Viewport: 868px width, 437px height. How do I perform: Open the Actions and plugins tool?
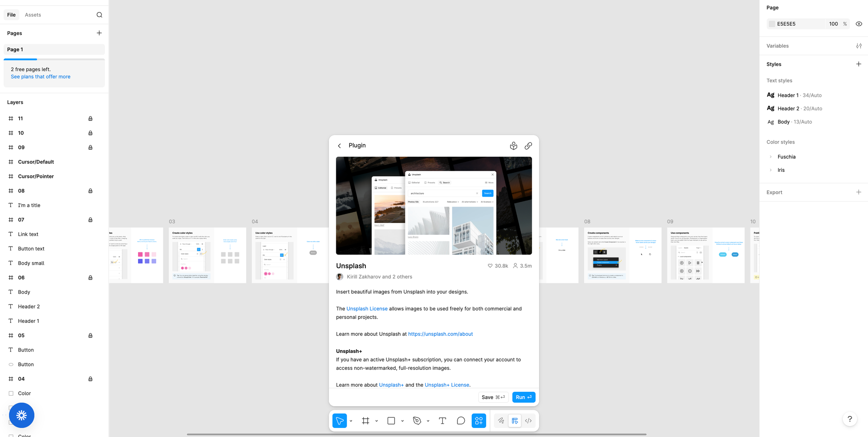pos(479,421)
